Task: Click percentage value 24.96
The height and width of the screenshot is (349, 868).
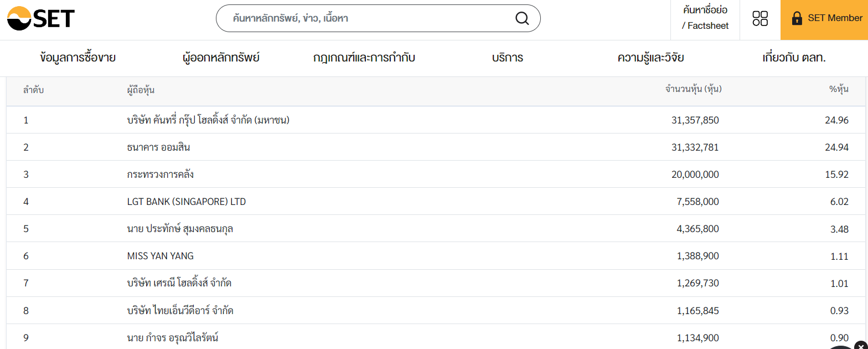Action: pos(837,120)
